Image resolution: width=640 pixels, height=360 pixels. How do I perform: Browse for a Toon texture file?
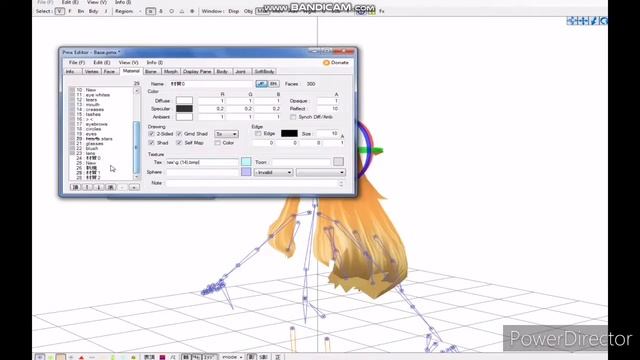[338, 162]
